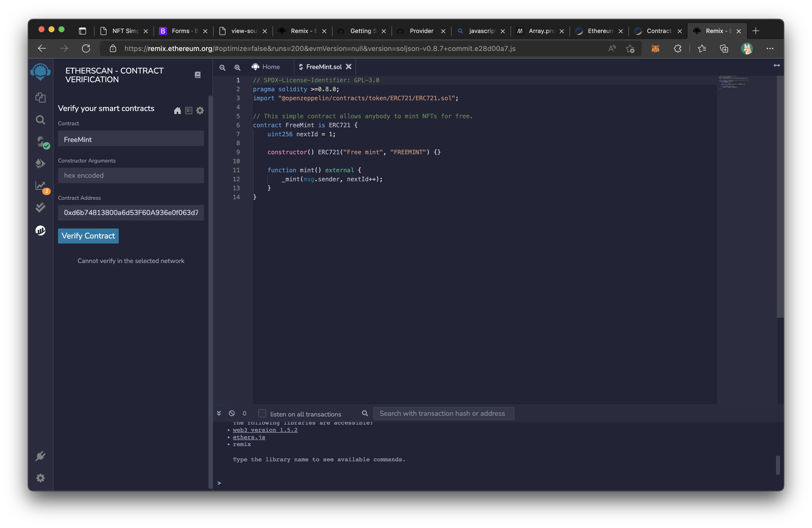Focus the transaction hash search field

tap(443, 413)
